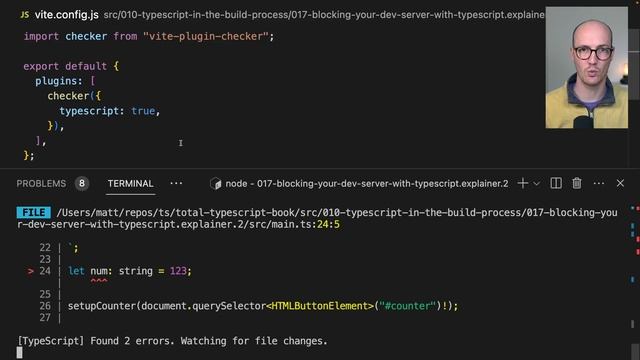Screen dimensions: 640x360
Task: Show more panel tabs via ellipsis
Action: click(x=176, y=184)
